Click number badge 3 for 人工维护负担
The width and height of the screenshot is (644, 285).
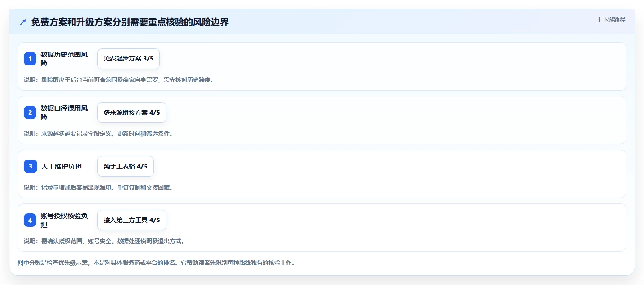[30, 166]
